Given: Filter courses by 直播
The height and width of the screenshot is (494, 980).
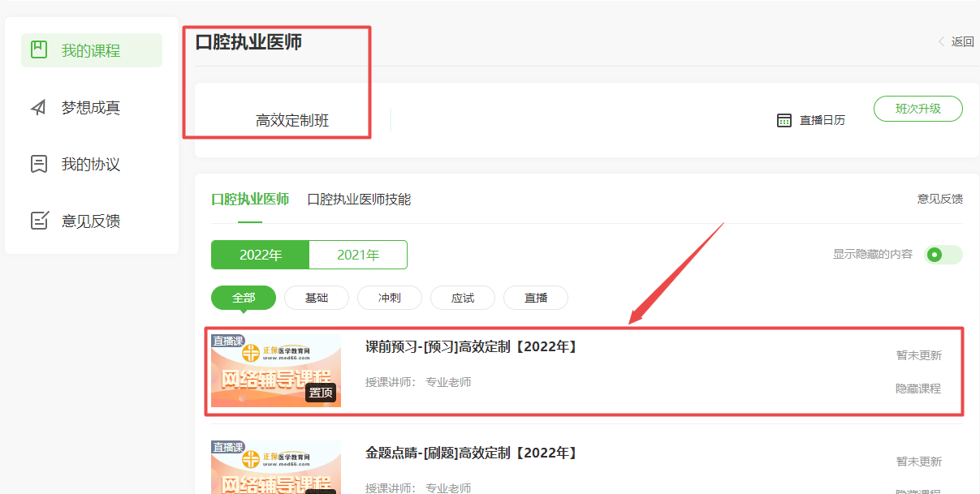Looking at the screenshot, I should pos(536,298).
